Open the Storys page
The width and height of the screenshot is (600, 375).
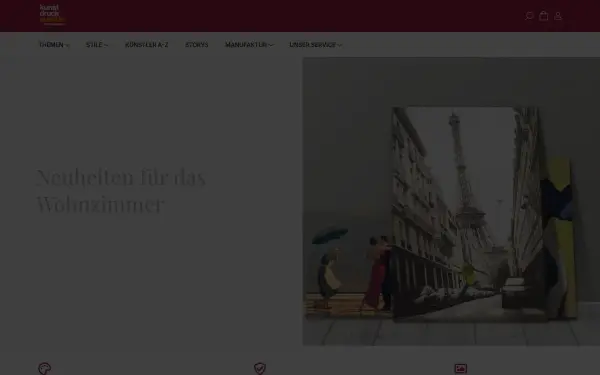point(197,45)
